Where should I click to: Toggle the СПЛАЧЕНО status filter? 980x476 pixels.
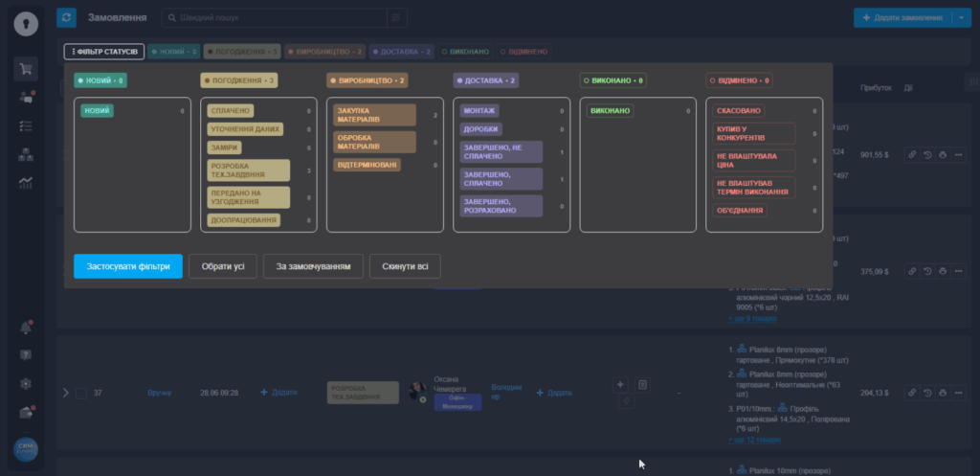point(231,111)
